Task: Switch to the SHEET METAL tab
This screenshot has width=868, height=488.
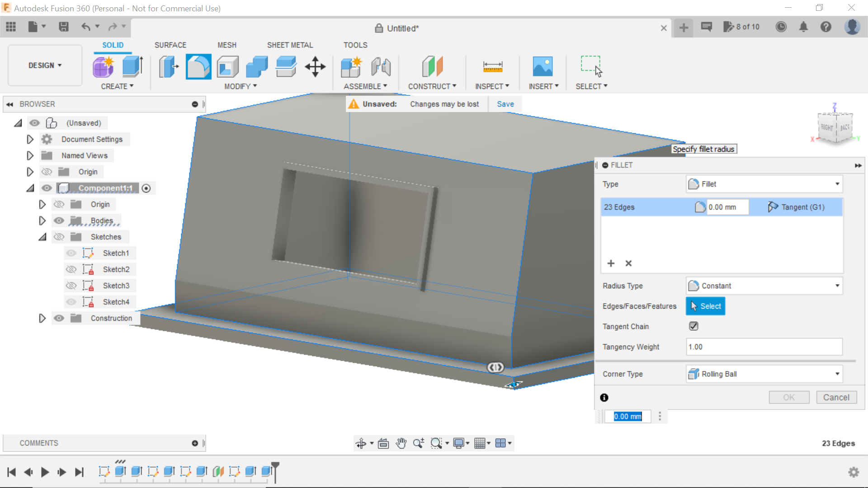Action: 290,45
